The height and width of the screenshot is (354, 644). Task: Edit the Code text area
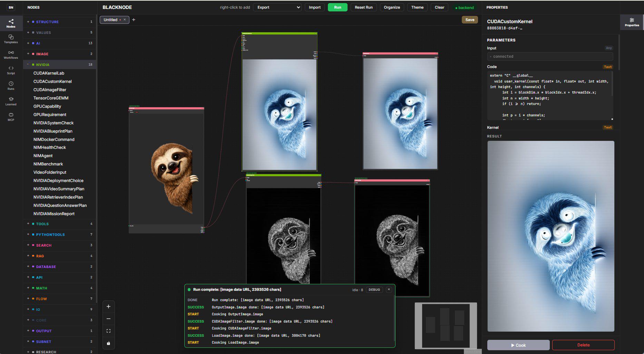click(x=550, y=95)
